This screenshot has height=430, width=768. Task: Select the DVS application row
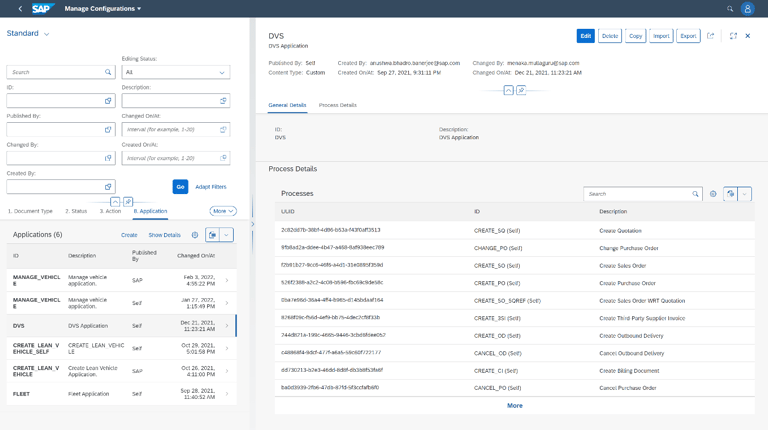click(x=121, y=326)
